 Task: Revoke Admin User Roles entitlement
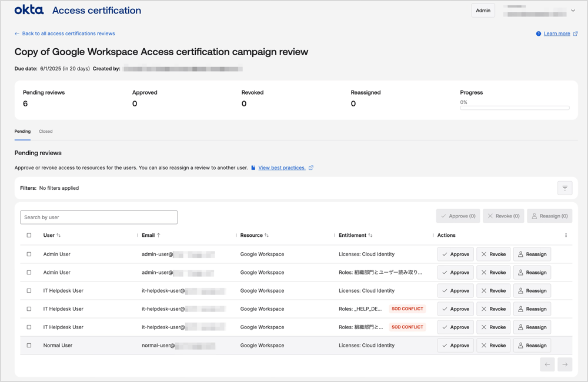click(493, 273)
